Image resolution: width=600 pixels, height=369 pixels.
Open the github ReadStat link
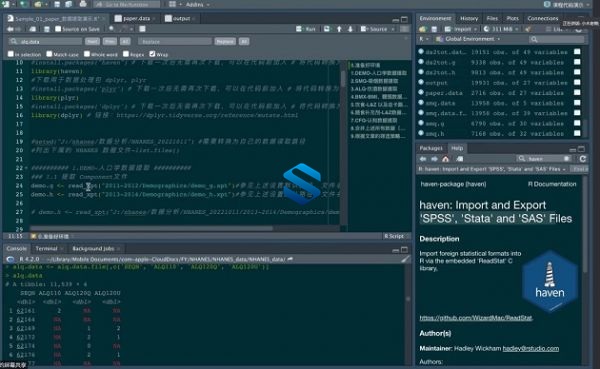[476, 318]
